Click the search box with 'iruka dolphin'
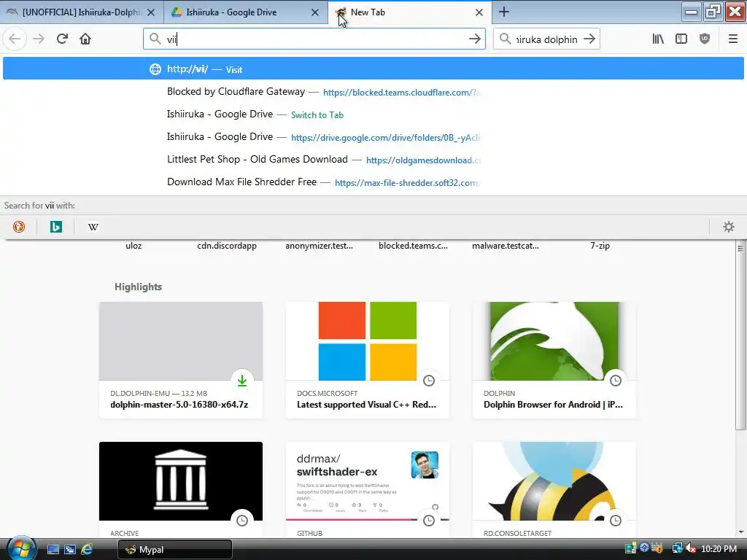Viewport: 747px width, 560px height. [x=546, y=39]
